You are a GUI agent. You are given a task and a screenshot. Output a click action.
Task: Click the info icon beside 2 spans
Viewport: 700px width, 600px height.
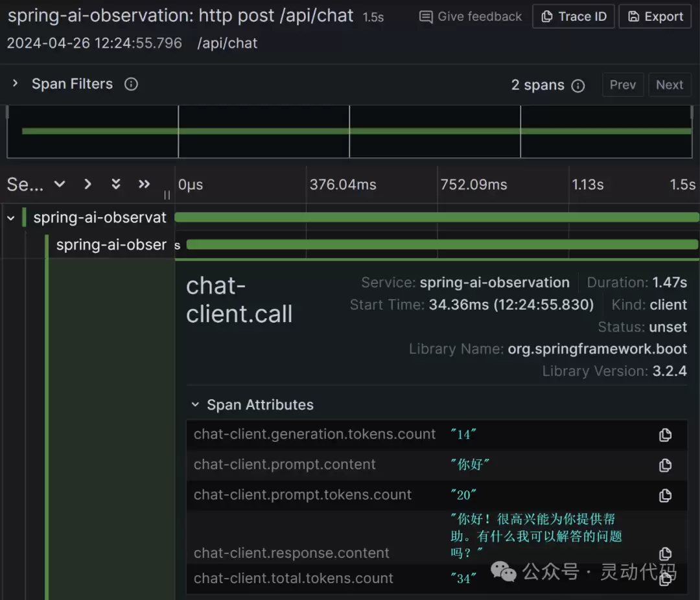(x=577, y=86)
